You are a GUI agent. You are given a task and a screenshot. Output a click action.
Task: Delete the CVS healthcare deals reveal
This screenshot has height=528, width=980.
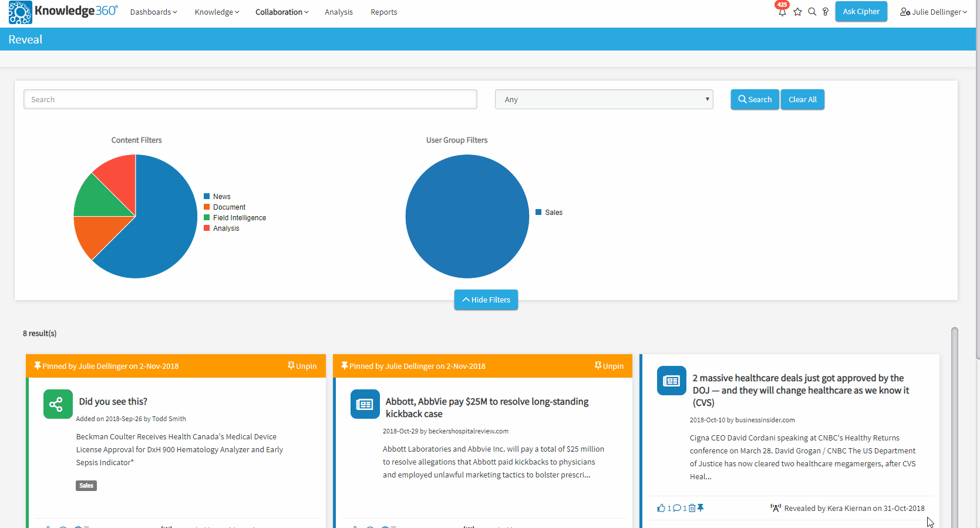(692, 508)
